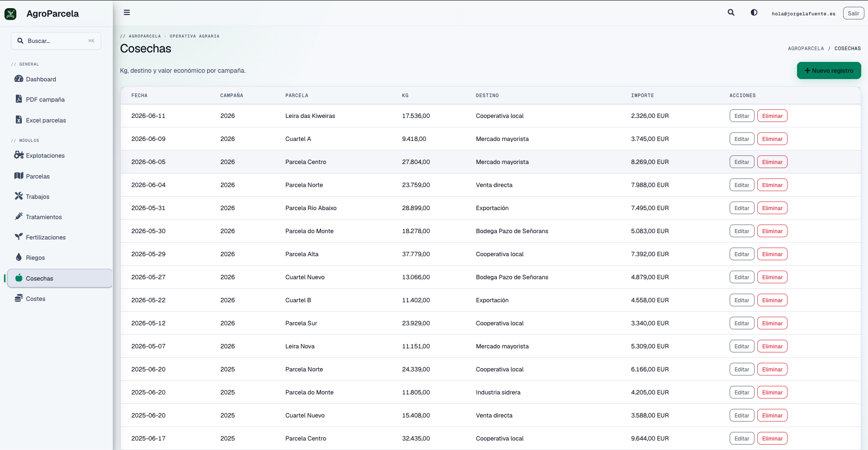868x450 pixels.
Task: Click the KG column header
Action: 405,95
